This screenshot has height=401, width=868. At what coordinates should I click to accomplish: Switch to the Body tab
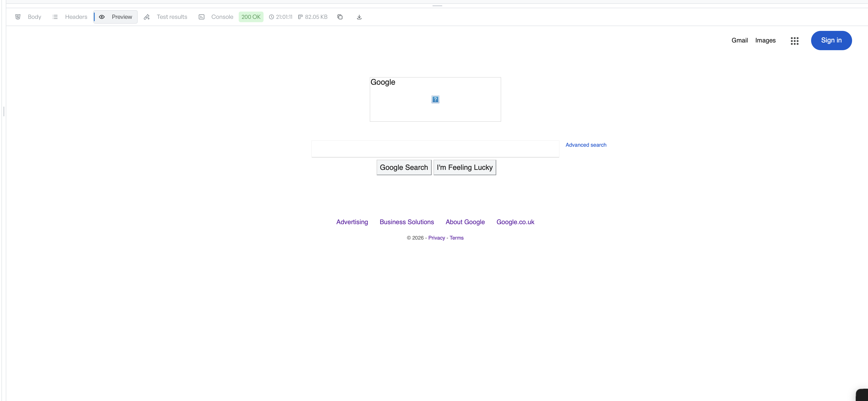coord(28,17)
